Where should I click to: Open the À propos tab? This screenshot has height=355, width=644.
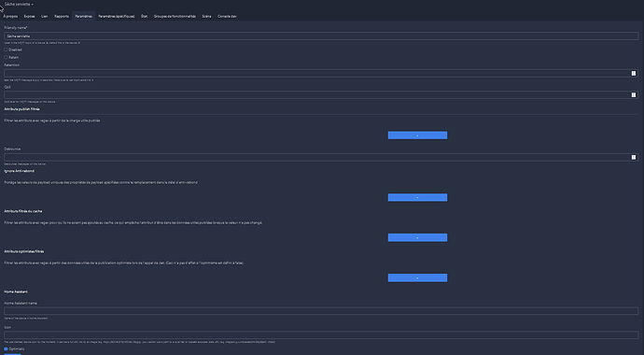tap(10, 17)
